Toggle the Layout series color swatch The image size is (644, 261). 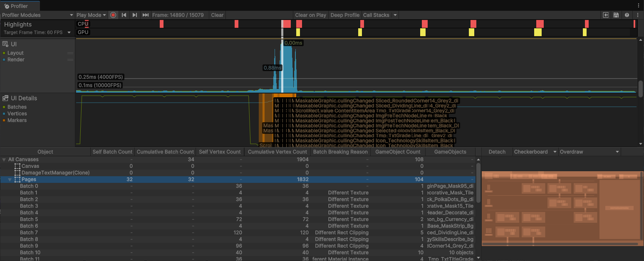point(4,53)
